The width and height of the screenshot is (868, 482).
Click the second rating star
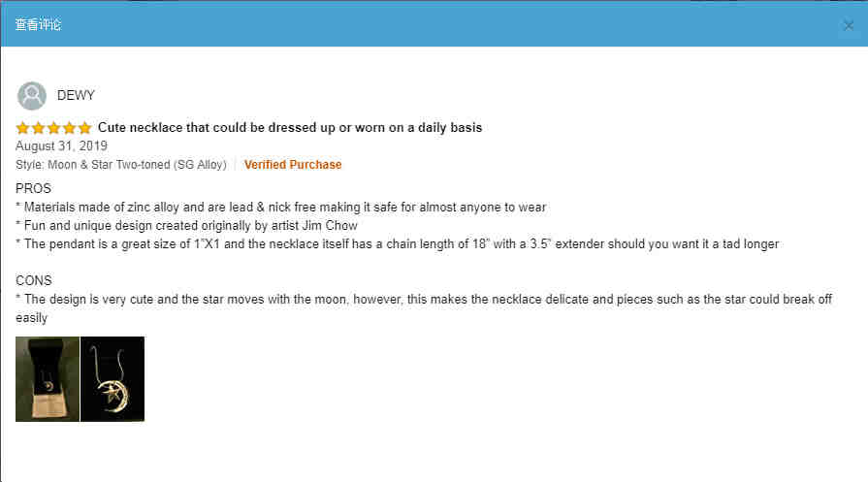click(38, 128)
